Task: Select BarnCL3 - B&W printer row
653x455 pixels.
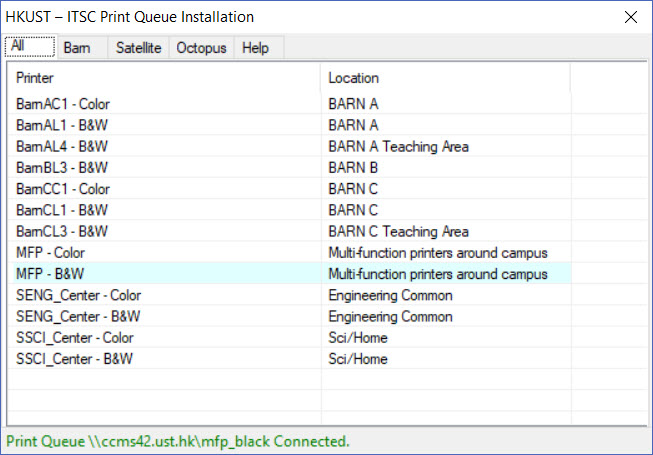Action: [x=62, y=231]
